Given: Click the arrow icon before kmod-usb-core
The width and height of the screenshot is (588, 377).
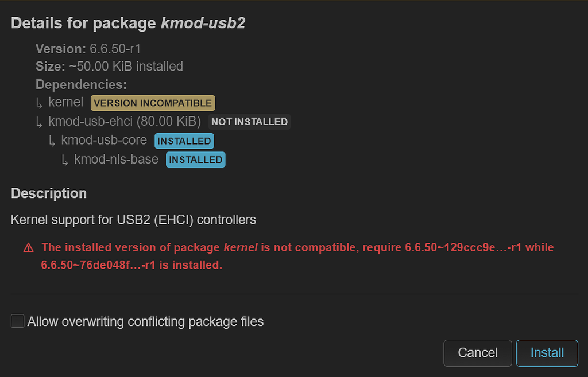Looking at the screenshot, I should 52,141.
